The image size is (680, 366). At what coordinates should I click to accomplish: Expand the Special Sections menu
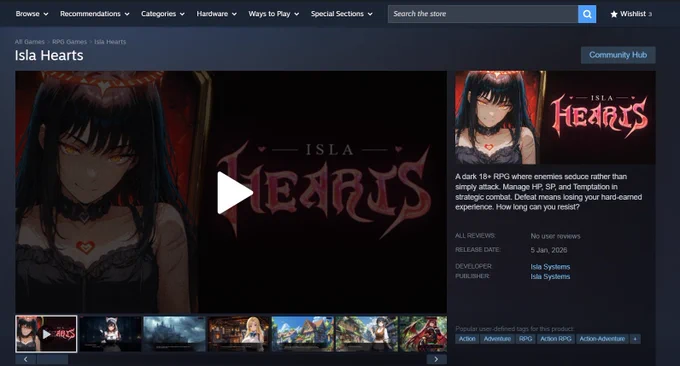click(x=341, y=14)
